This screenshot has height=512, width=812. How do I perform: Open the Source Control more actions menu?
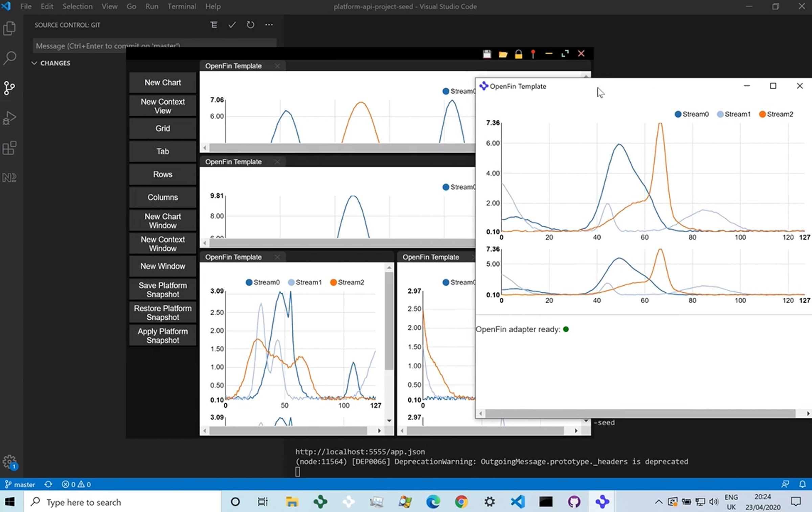coord(269,25)
